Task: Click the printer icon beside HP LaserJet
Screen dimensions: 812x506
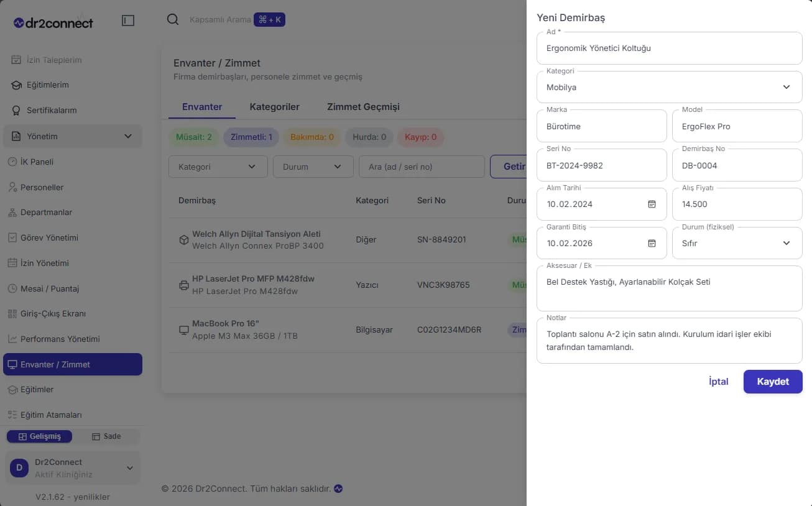Action: point(183,285)
